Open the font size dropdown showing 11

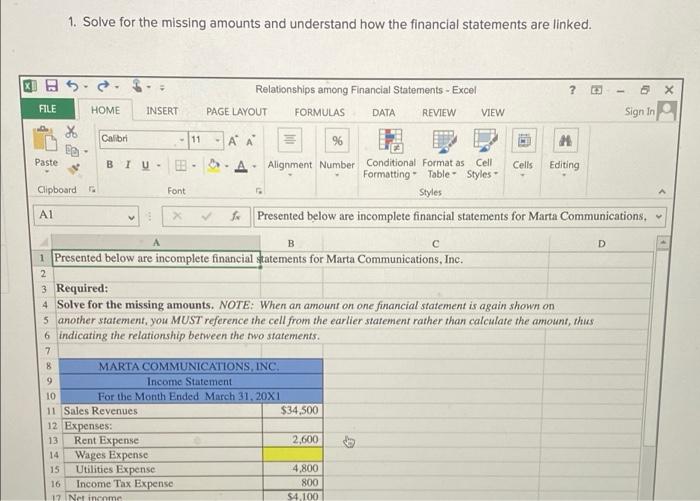[x=217, y=140]
